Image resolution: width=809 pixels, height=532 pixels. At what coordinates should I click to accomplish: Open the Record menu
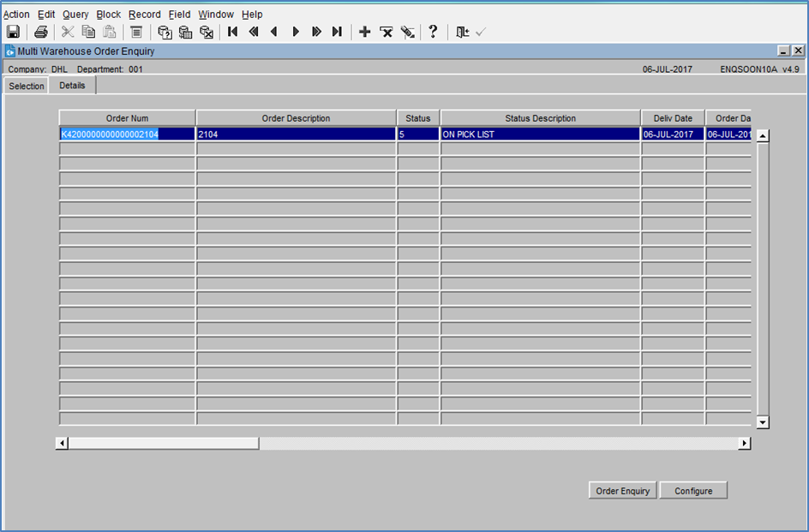(145, 15)
